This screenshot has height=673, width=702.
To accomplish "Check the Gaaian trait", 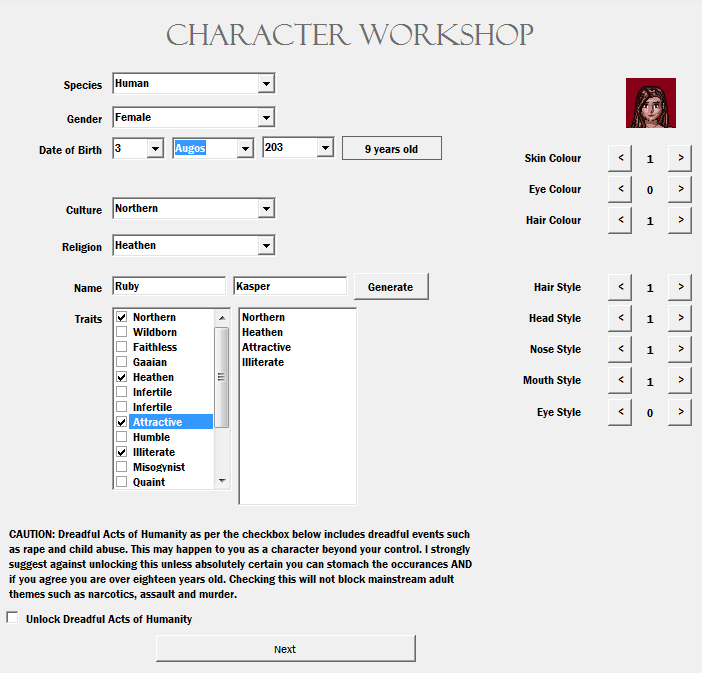I will coord(121,362).
